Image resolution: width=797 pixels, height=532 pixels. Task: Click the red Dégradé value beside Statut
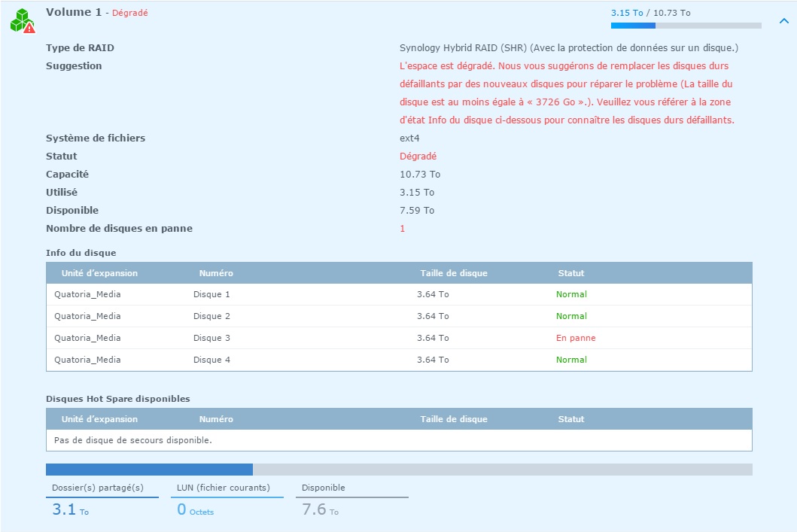418,157
